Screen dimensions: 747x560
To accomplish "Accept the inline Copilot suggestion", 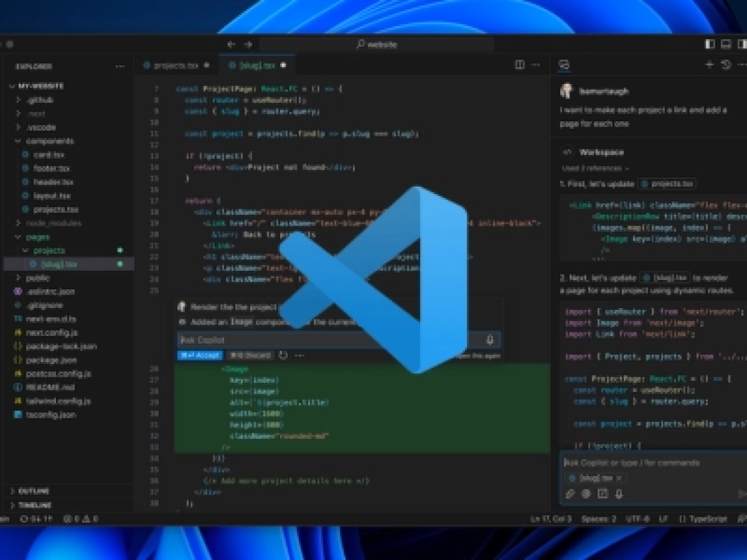I will tap(200, 355).
